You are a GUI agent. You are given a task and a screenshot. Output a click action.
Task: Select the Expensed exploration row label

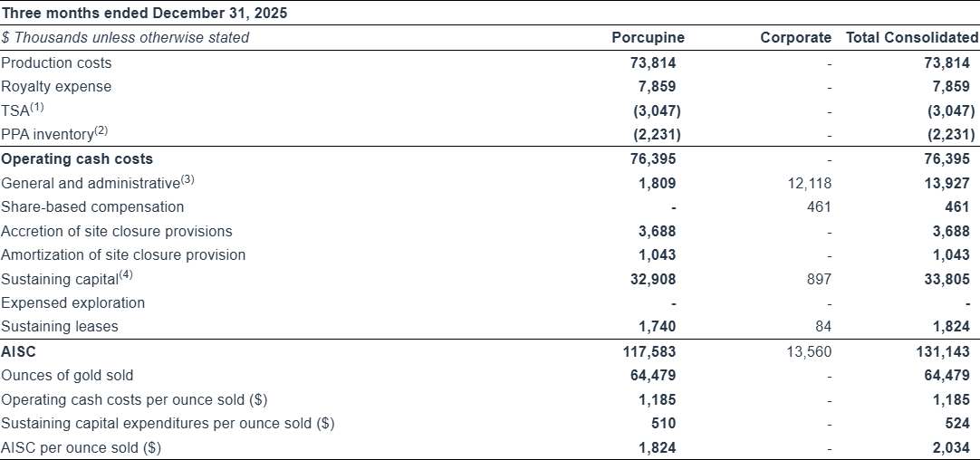pyautogui.click(x=72, y=303)
